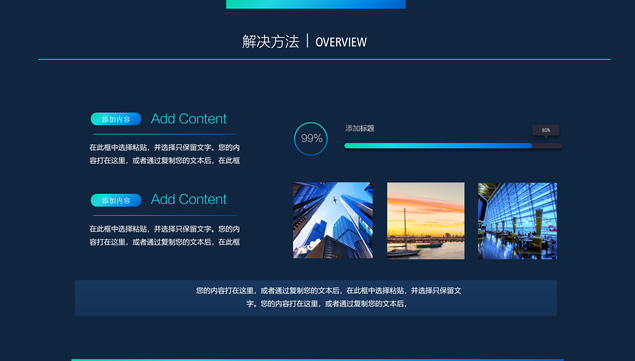This screenshot has width=635, height=361.
Task: Click the bottom blue text box
Action: pyautogui.click(x=316, y=298)
